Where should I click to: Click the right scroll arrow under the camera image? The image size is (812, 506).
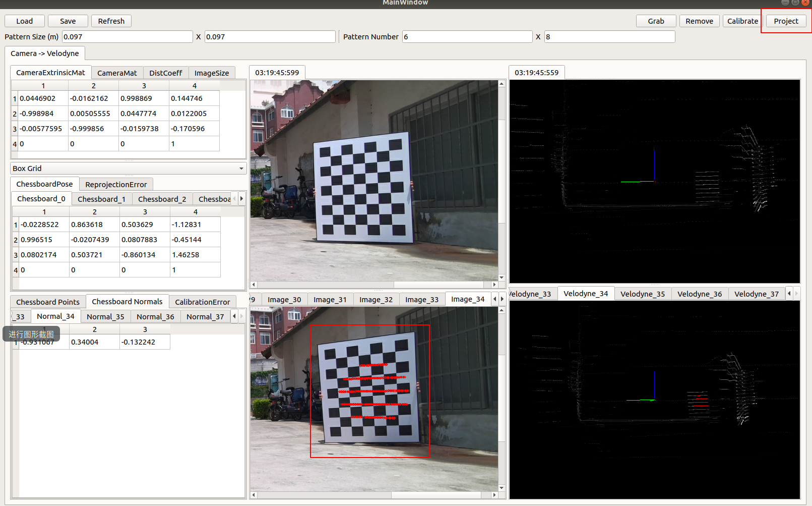pyautogui.click(x=494, y=285)
